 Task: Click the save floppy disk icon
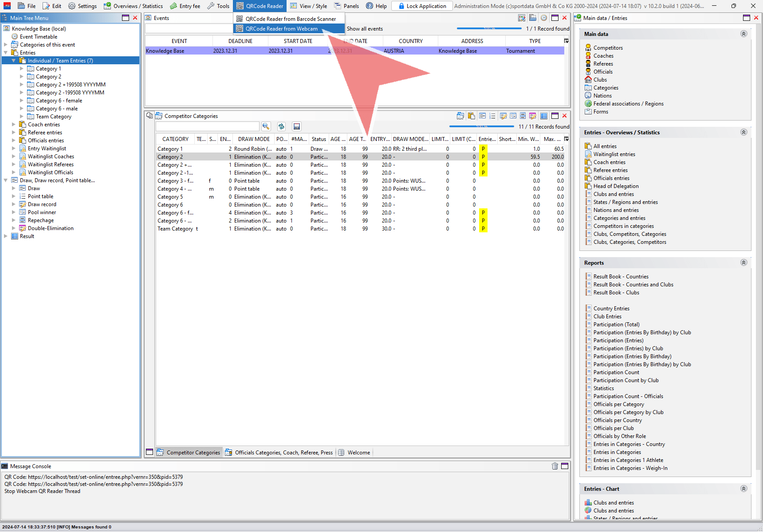click(297, 126)
